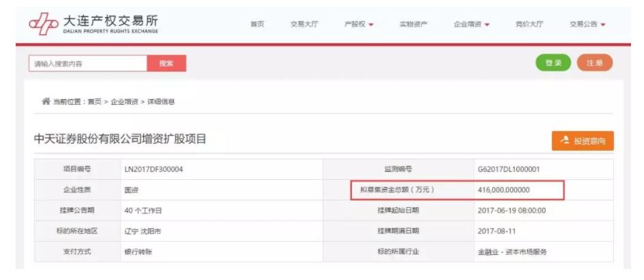The image size is (644, 280).
Task: Select the value 416,000.000000
Action: pos(504,190)
